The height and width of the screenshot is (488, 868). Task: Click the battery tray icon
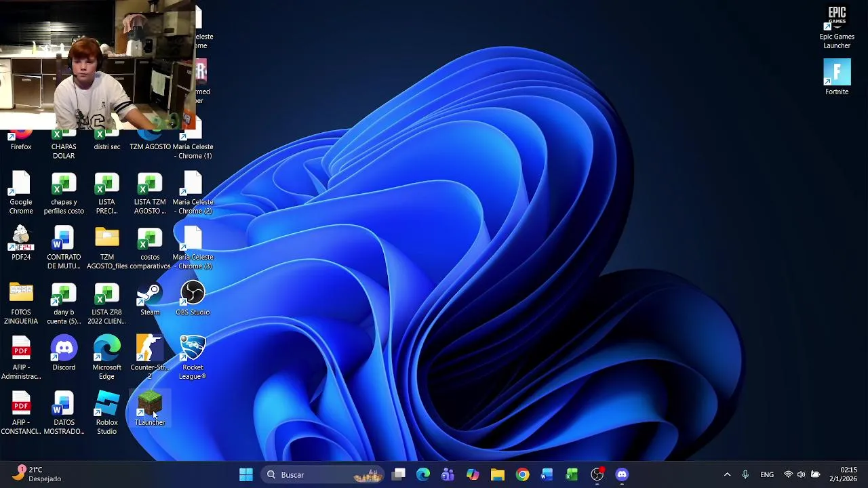[816, 474]
